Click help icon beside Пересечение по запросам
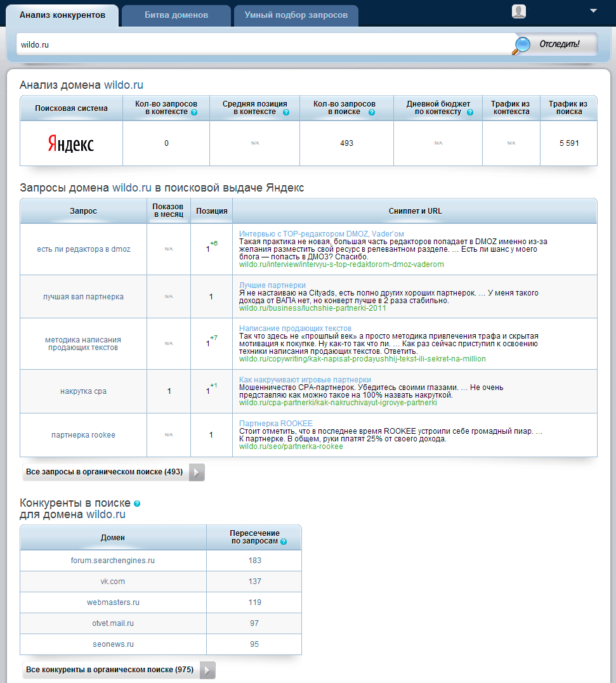Viewport: 616px width, 683px height. [x=284, y=542]
